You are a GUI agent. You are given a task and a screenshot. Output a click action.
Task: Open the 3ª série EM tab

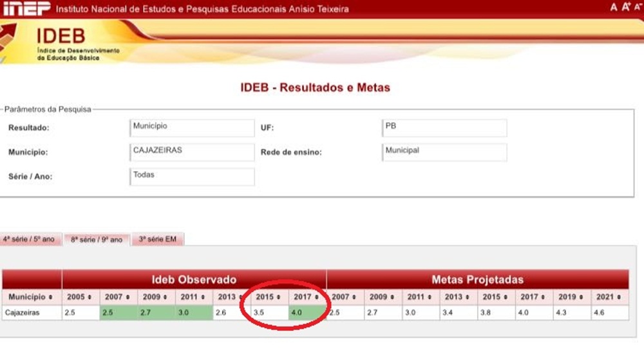(158, 239)
